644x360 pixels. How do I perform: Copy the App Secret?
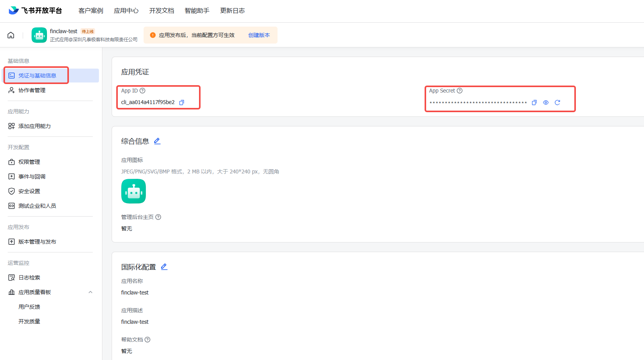534,103
